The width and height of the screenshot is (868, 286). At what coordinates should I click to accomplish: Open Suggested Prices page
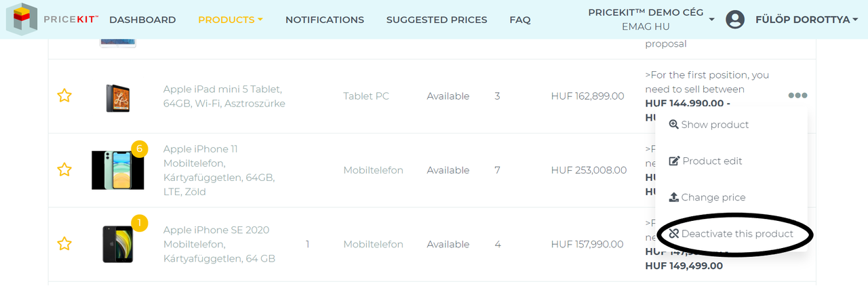pos(437,20)
